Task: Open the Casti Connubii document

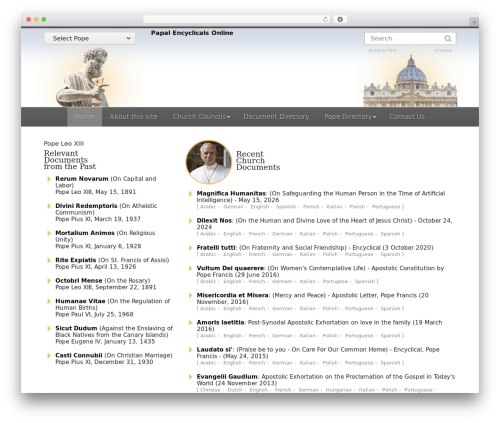Action: pyautogui.click(x=79, y=356)
